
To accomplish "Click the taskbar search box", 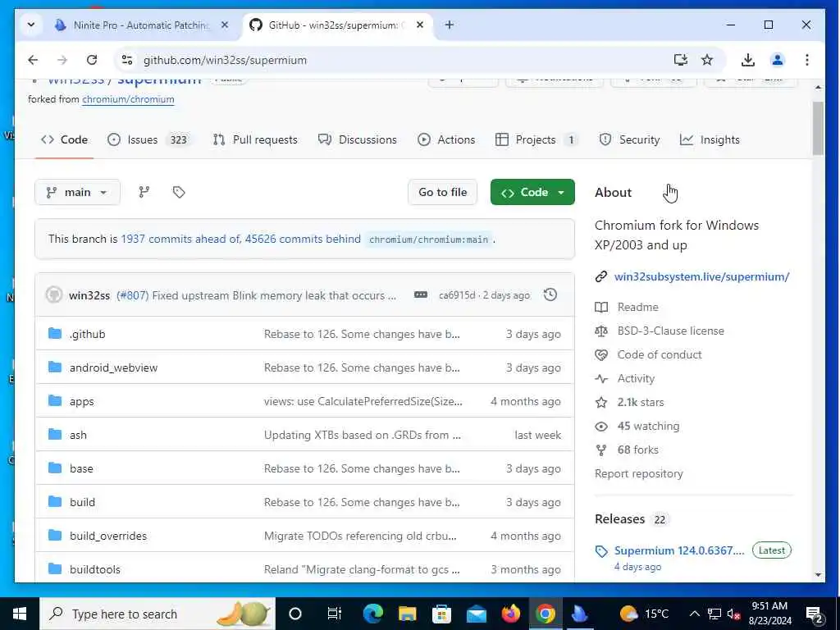I will click(157, 614).
